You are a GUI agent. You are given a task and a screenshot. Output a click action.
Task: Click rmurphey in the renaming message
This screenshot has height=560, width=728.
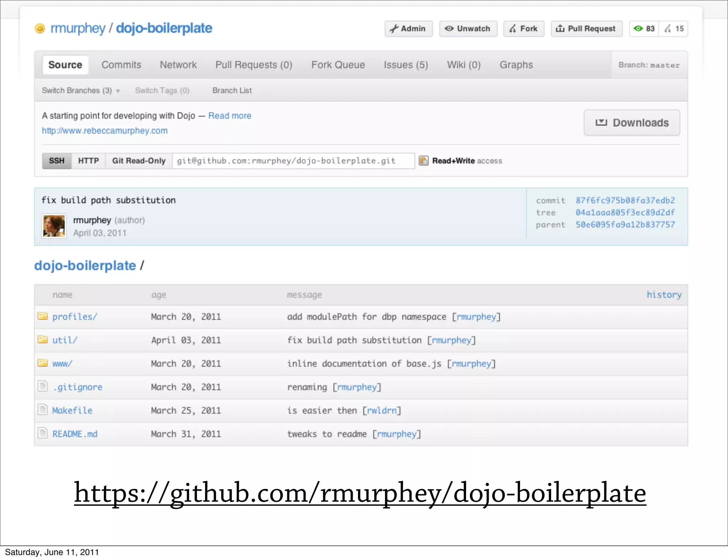pos(357,387)
